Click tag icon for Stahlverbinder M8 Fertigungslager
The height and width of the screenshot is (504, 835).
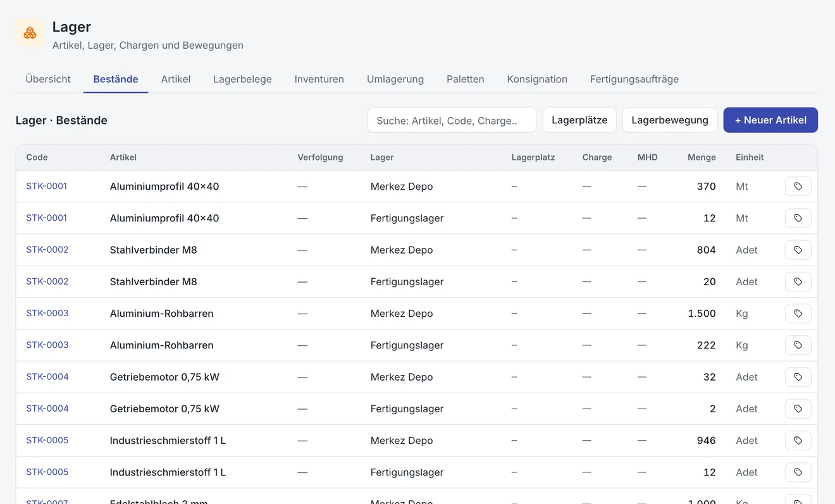pyautogui.click(x=798, y=281)
